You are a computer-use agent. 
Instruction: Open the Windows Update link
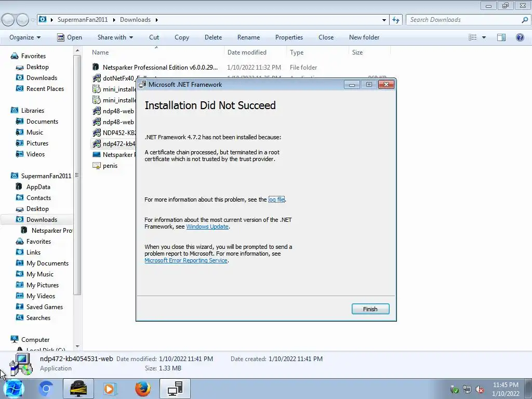[x=207, y=227]
